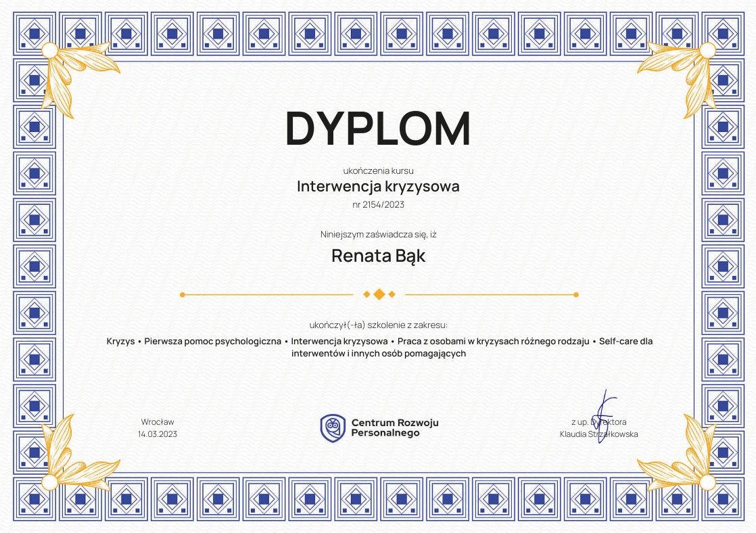The image size is (756, 533).
Task: Click the owl shield logo icon
Action: coord(332,427)
